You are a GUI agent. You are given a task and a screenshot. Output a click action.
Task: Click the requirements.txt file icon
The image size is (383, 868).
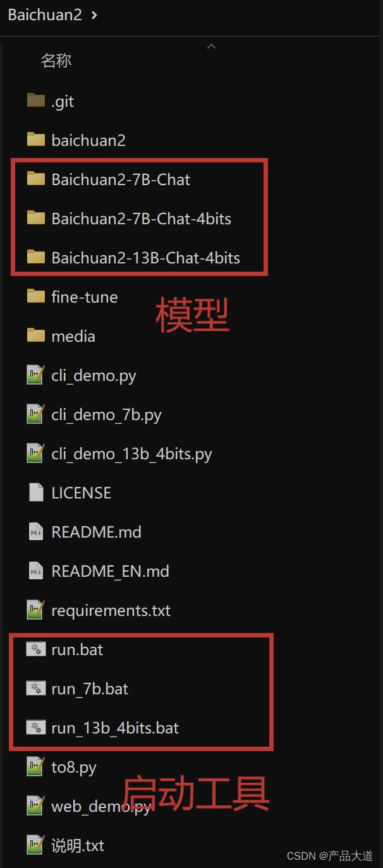point(35,610)
